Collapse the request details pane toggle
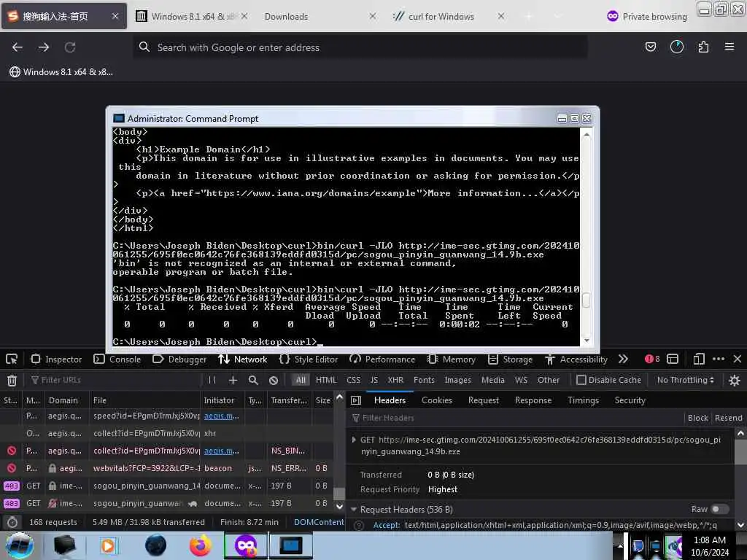 [356, 400]
